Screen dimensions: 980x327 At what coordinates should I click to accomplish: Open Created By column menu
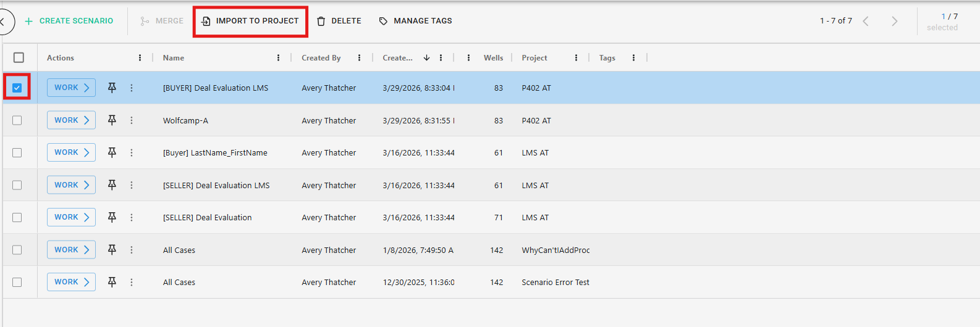(x=359, y=58)
